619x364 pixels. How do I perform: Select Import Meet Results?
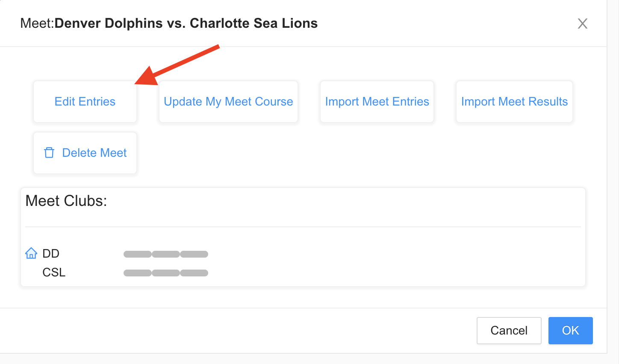click(514, 102)
